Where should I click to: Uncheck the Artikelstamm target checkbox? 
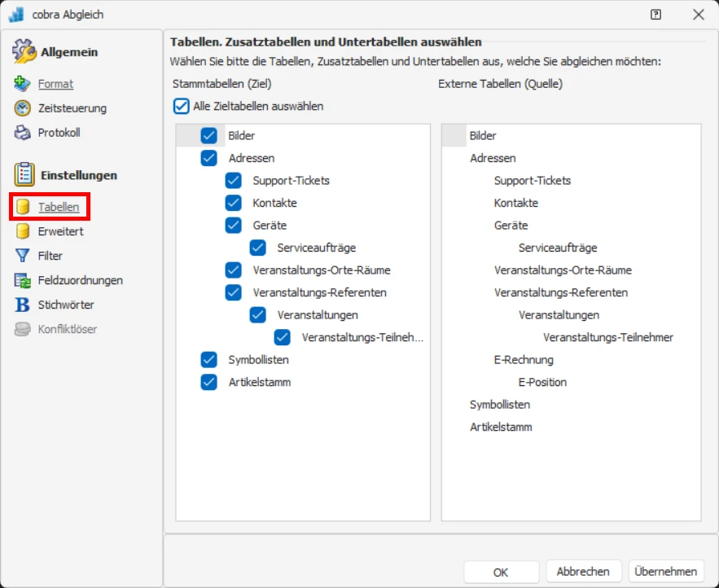click(208, 382)
